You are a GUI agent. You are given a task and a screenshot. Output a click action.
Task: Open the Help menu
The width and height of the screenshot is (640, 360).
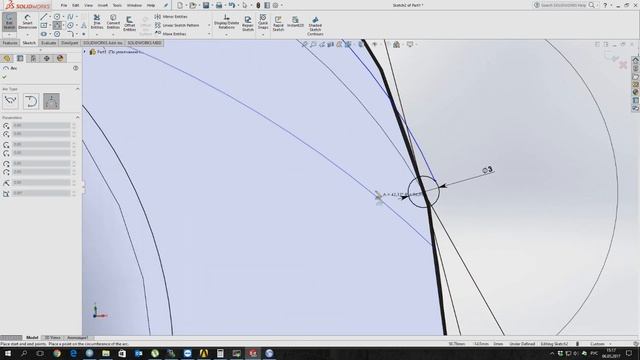click(151, 5)
